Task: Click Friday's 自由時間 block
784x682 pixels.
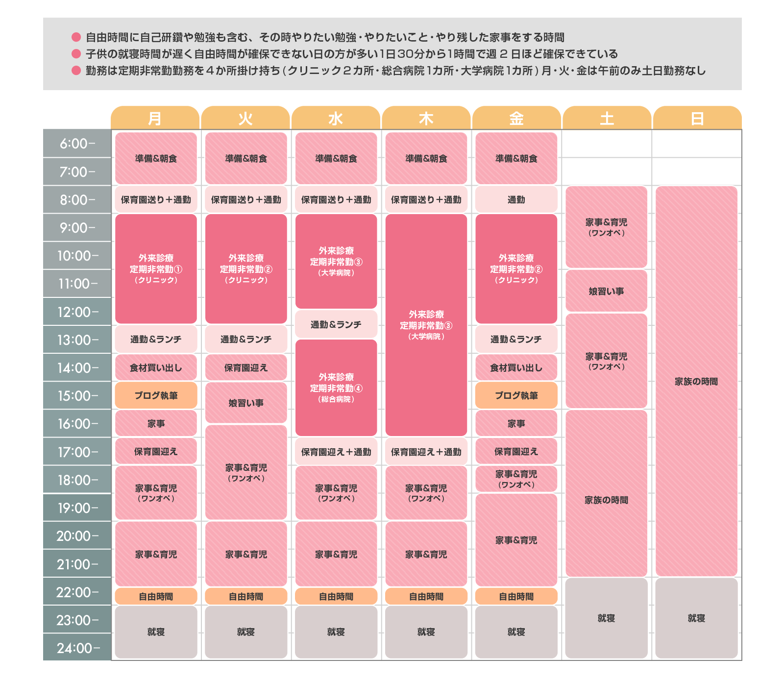Action: tap(516, 596)
